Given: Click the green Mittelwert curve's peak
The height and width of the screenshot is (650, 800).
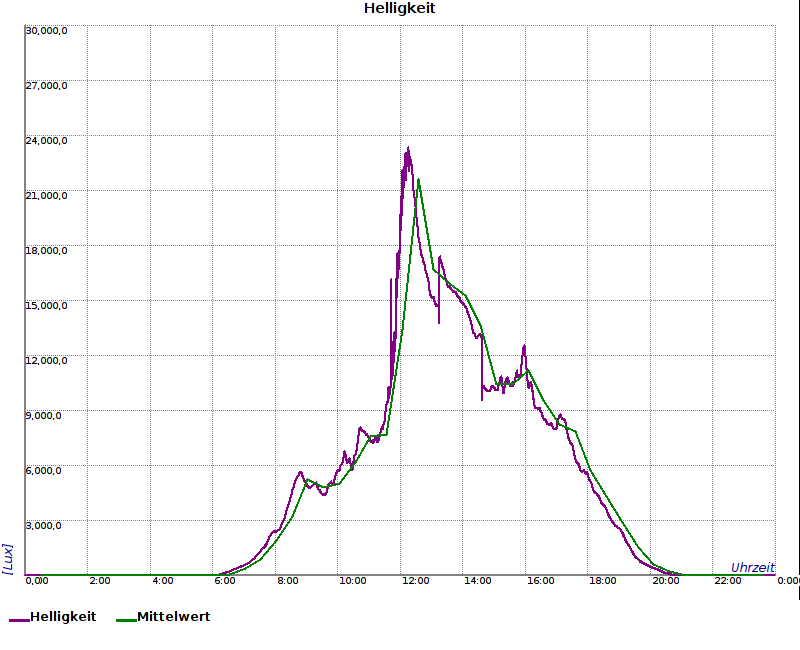Looking at the screenshot, I should point(418,180).
